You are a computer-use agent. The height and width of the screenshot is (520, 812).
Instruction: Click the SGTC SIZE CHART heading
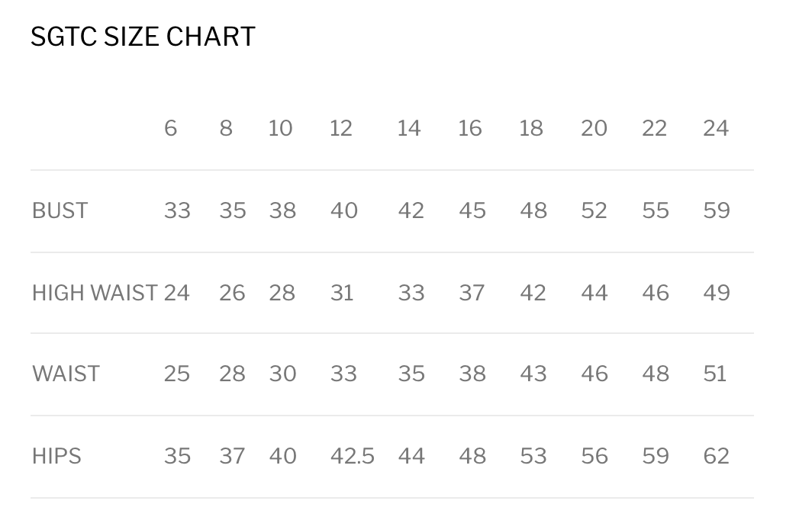point(143,37)
